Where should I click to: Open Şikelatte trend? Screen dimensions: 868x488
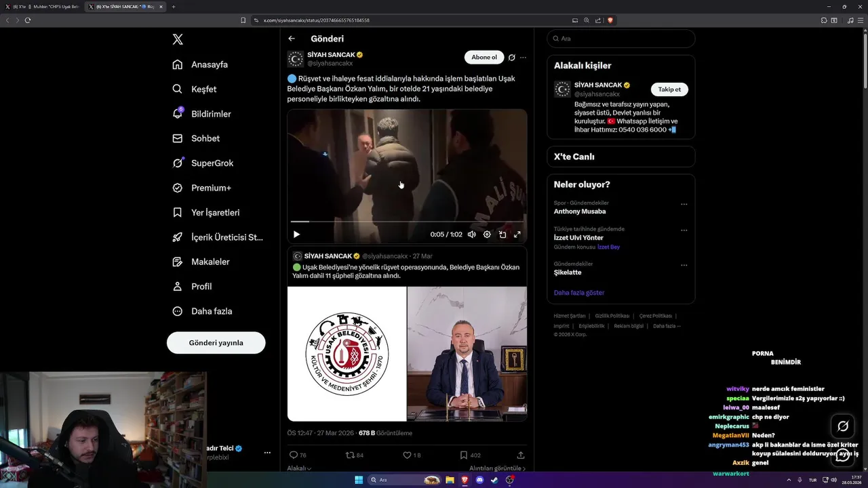click(x=568, y=272)
